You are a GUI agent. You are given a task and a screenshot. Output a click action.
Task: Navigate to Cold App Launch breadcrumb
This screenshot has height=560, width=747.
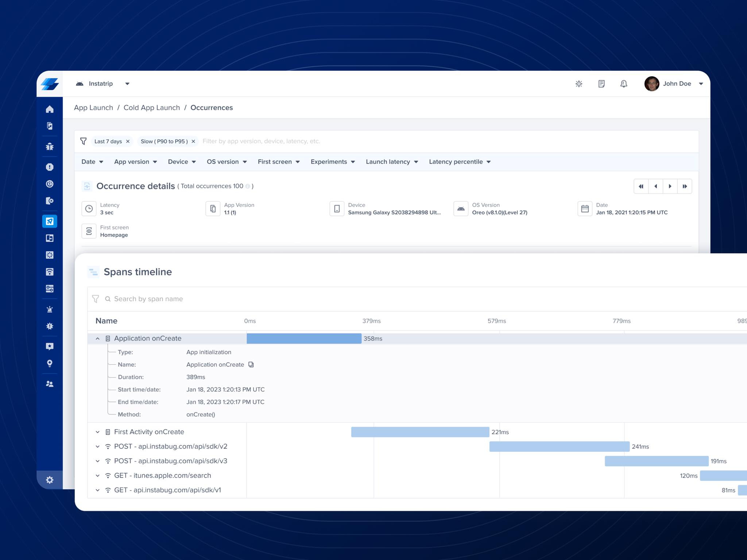[152, 108]
